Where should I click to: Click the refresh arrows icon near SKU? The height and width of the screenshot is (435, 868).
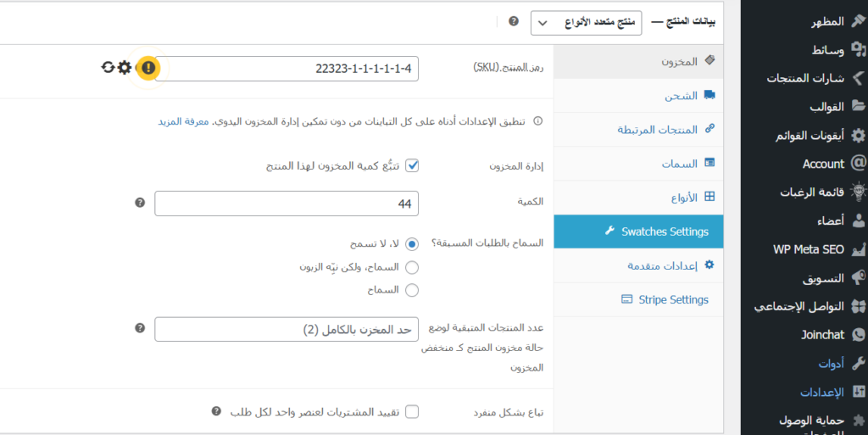[108, 68]
